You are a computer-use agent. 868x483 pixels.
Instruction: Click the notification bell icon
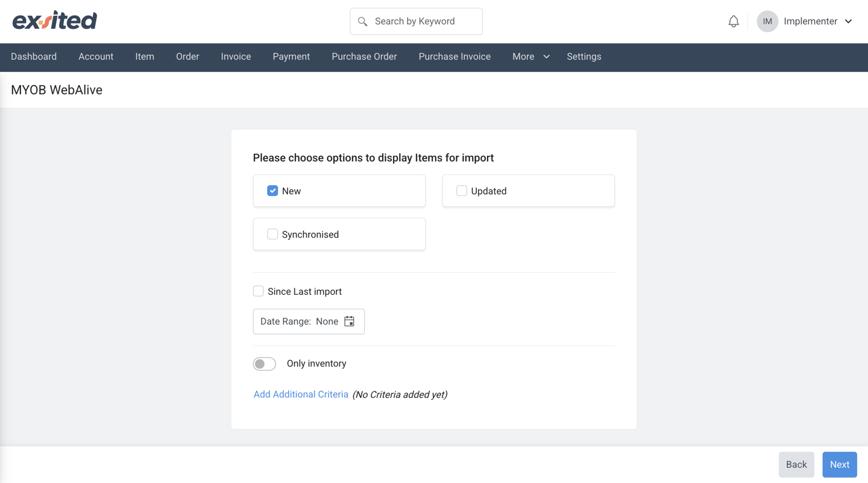pos(734,21)
